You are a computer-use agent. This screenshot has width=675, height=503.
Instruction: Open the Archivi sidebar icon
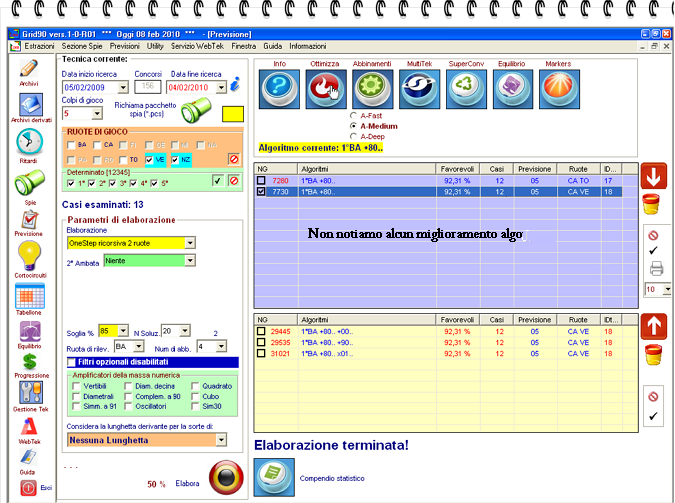pyautogui.click(x=28, y=71)
